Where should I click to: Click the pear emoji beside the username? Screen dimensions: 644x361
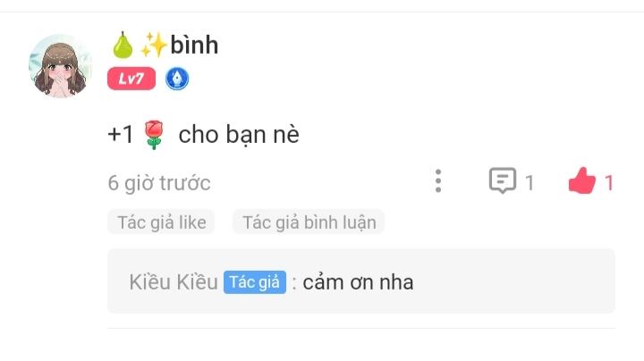122,44
